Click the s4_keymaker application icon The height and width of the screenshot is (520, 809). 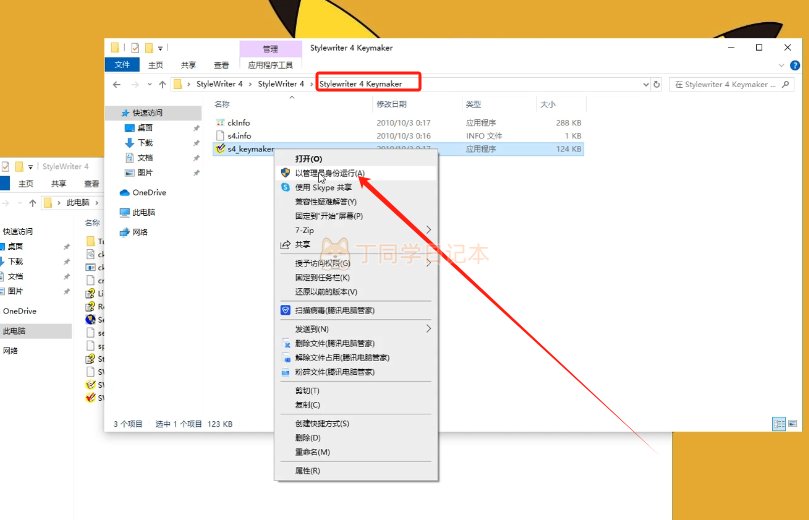(x=220, y=149)
